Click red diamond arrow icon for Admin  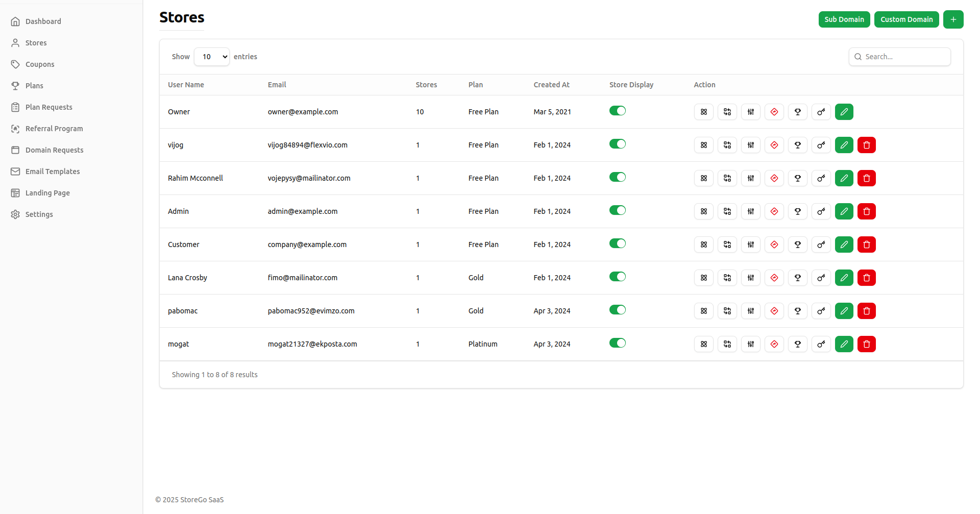[x=774, y=211]
